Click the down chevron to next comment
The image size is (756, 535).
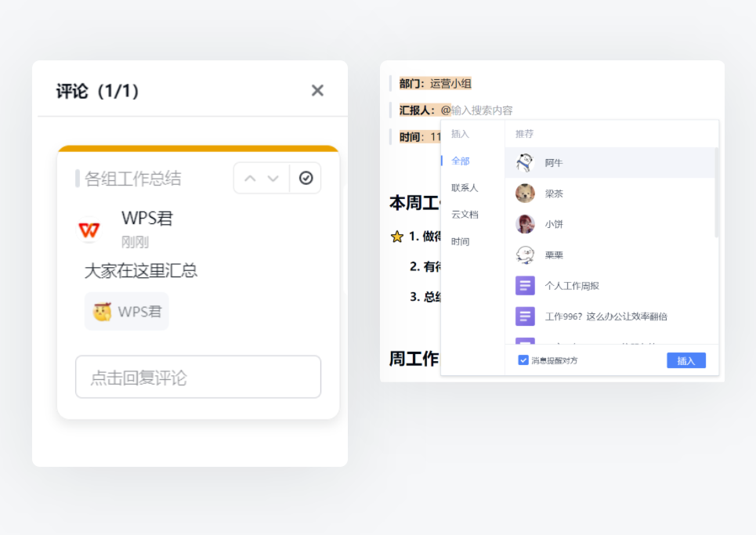[x=274, y=178]
